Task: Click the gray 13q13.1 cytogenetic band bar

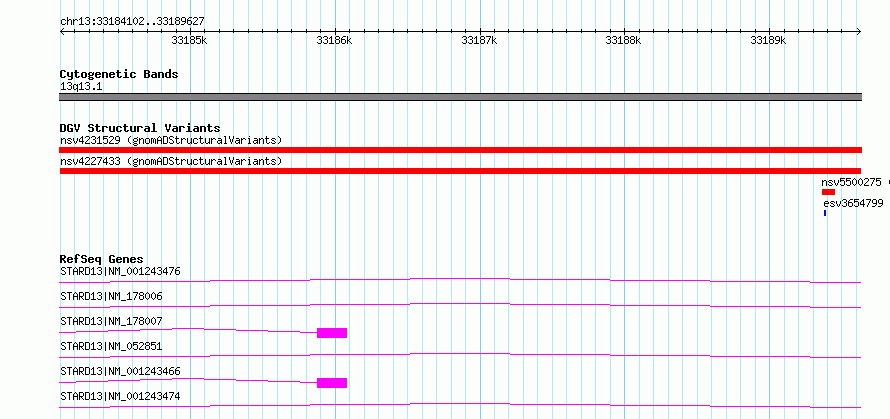Action: [x=460, y=97]
